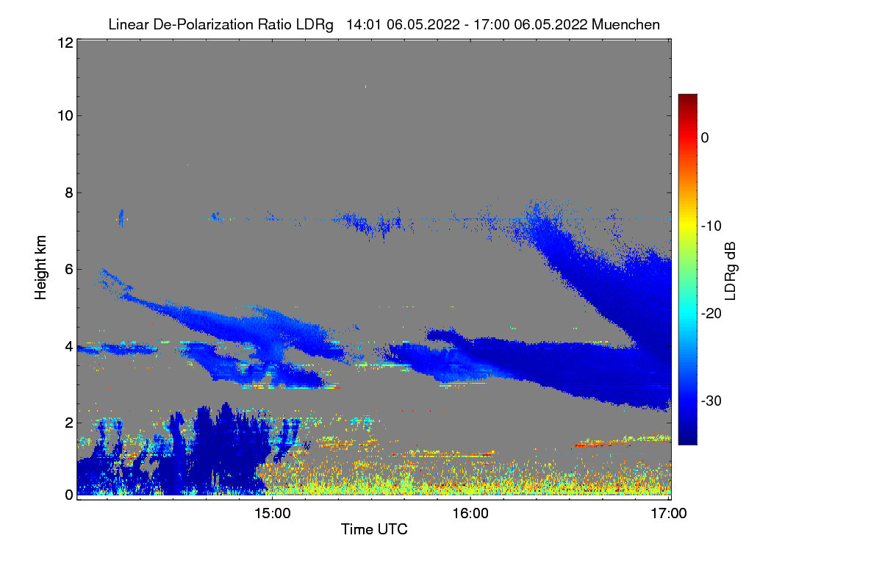Click the dark red top of the colorbar
The image size is (882, 588).
tap(687, 99)
